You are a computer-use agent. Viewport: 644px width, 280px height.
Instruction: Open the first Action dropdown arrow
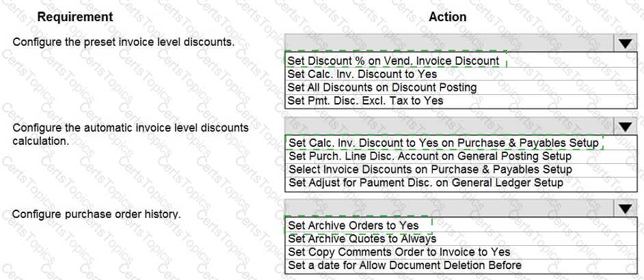[625, 43]
